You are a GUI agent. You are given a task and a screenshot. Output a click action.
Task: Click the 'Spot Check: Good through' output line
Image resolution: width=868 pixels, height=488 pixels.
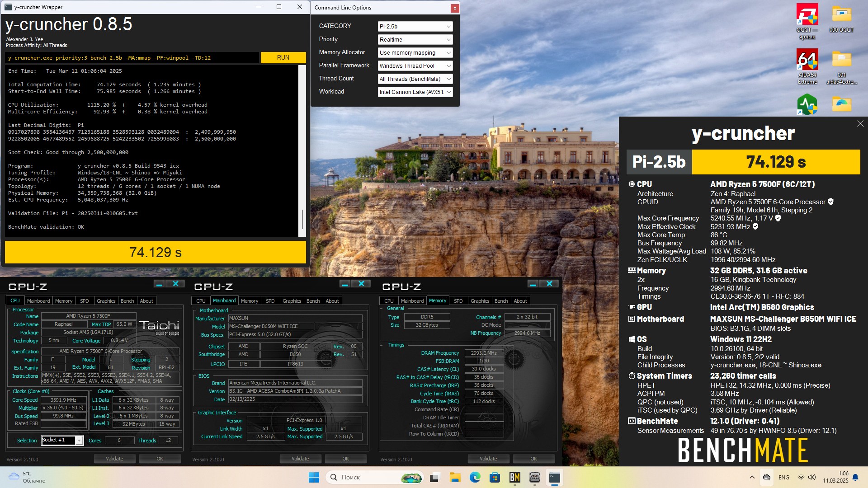coord(68,152)
